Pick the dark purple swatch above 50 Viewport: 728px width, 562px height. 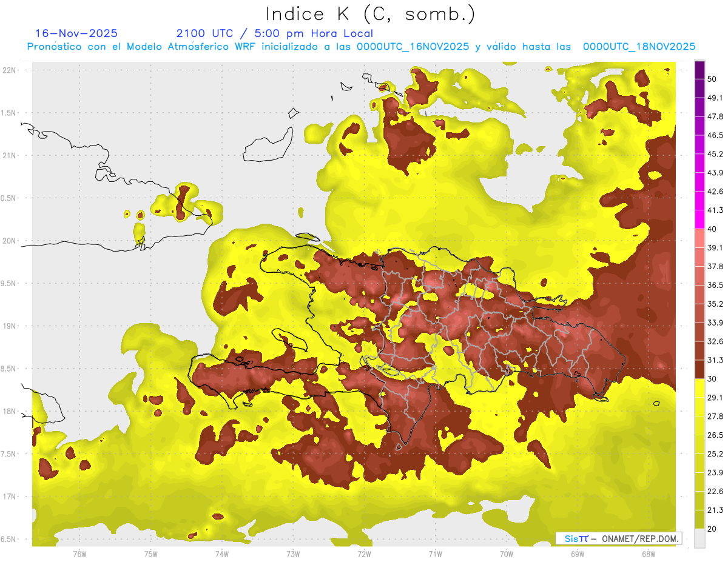pyautogui.click(x=699, y=70)
